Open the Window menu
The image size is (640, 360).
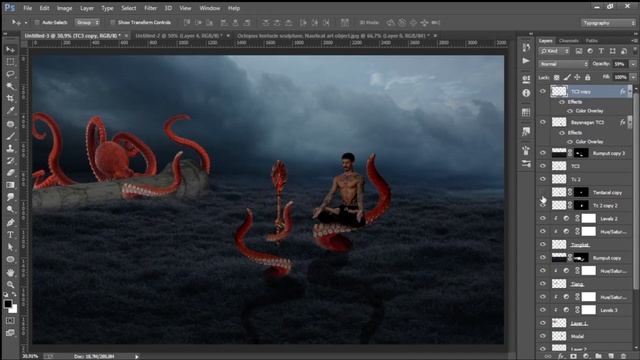click(x=210, y=8)
